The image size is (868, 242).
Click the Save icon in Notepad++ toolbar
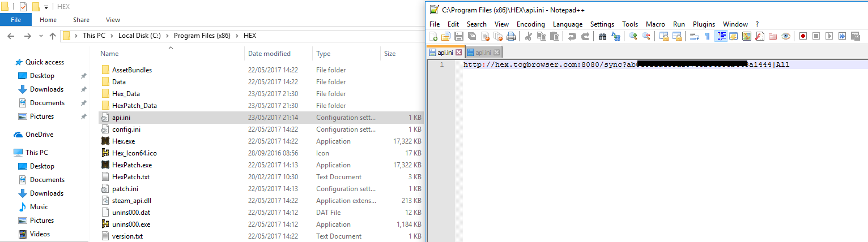(x=459, y=36)
